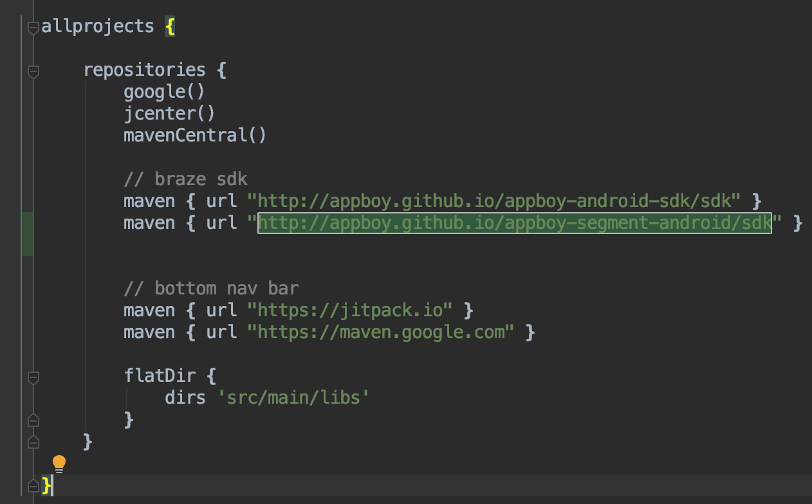Click the yellow lightbulb intention icon

(59, 462)
